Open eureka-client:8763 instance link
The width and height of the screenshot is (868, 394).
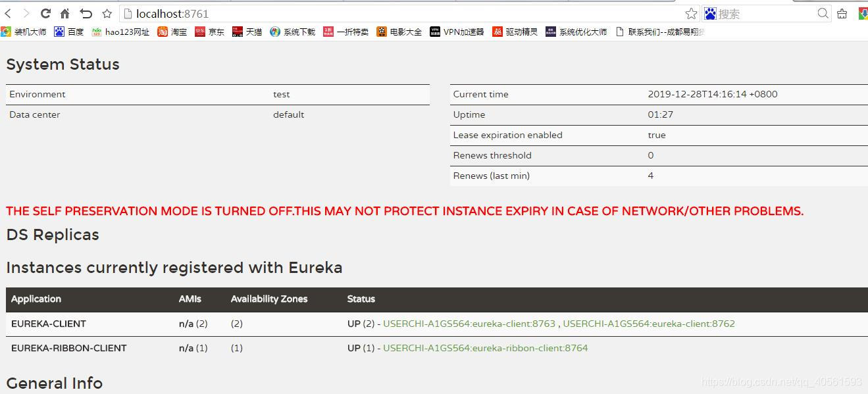[x=469, y=324]
